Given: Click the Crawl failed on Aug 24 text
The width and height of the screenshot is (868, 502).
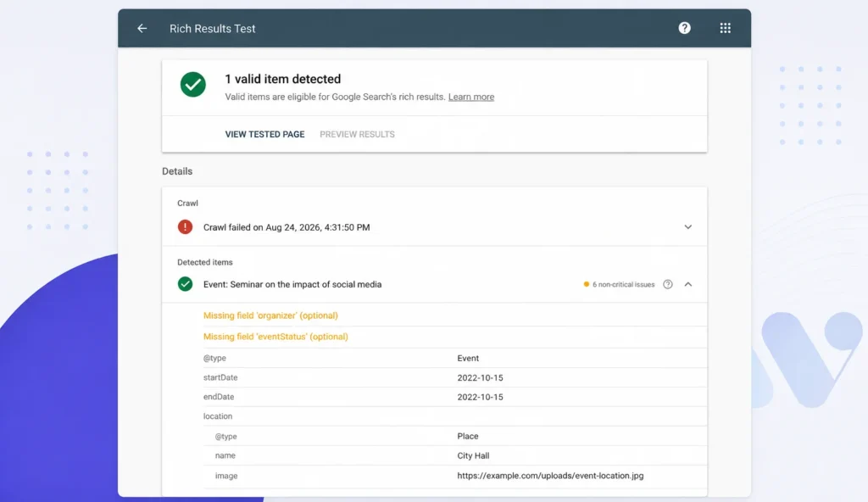Looking at the screenshot, I should [x=287, y=227].
